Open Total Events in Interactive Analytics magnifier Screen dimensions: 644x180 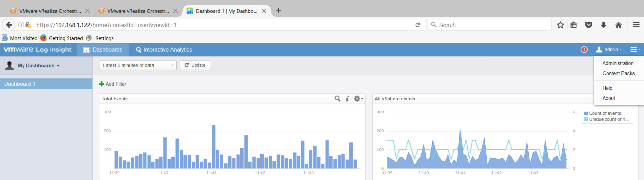click(337, 98)
